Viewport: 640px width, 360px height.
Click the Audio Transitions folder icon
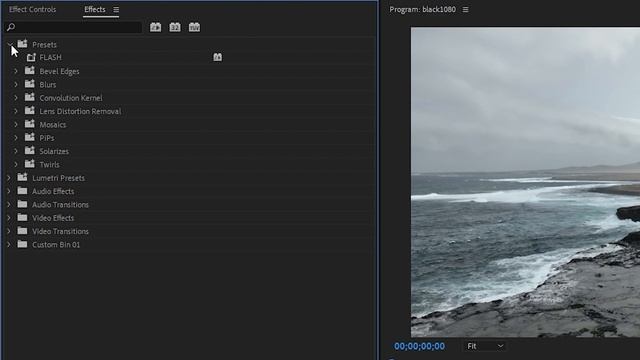pyautogui.click(x=22, y=204)
